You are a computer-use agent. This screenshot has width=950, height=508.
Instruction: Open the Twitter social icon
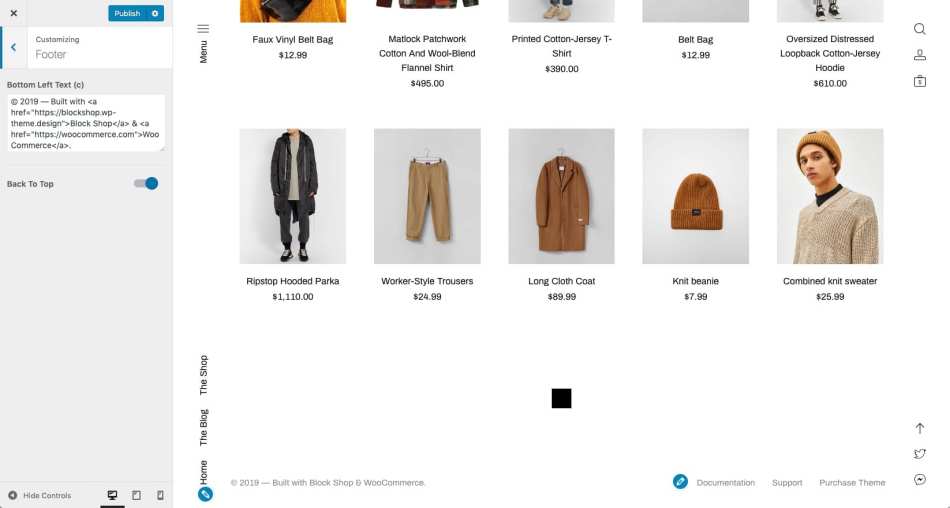(919, 453)
